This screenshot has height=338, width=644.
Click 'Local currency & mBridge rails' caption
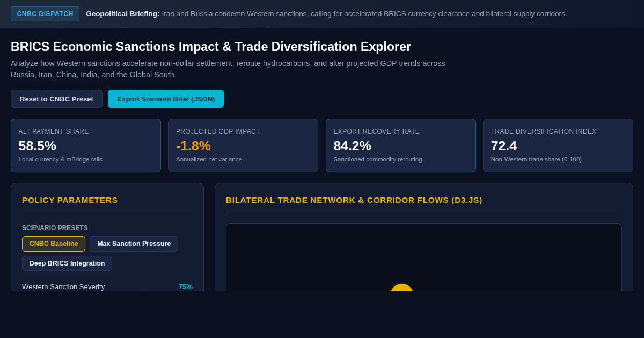click(61, 159)
